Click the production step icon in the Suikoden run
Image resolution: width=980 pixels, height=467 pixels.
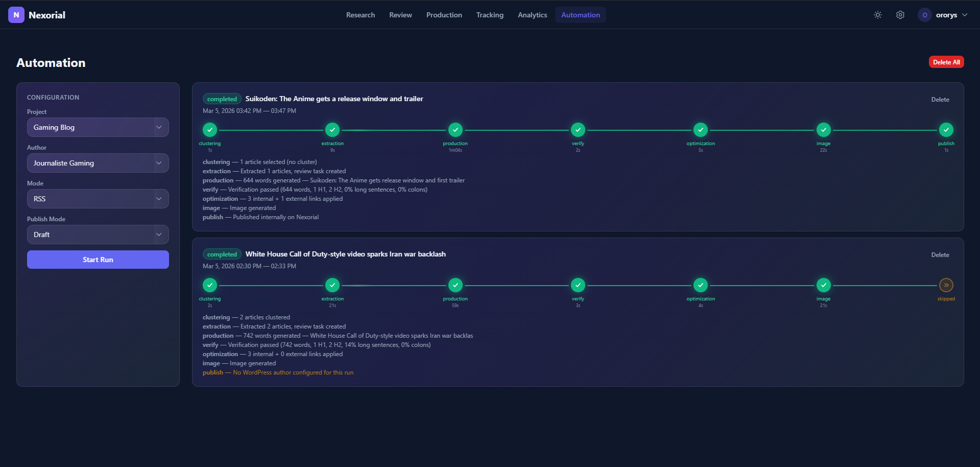point(455,129)
